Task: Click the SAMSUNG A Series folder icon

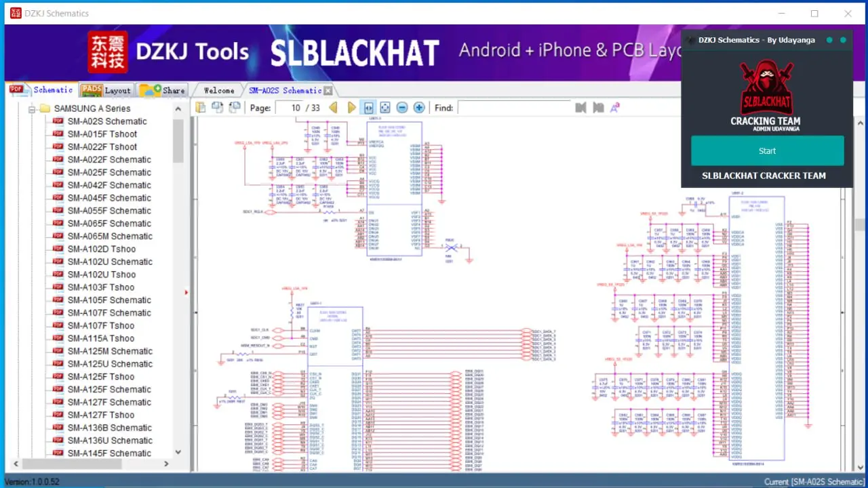Action: click(x=45, y=108)
